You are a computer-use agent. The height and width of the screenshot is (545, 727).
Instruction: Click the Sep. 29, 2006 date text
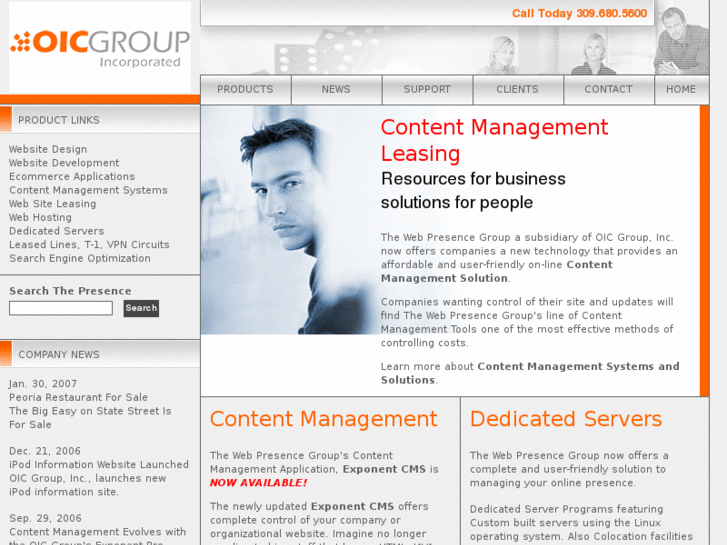pos(45,519)
